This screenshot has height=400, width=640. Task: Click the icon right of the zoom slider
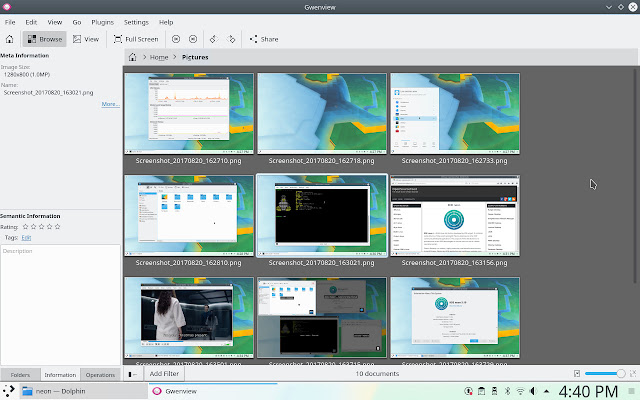pos(633,373)
